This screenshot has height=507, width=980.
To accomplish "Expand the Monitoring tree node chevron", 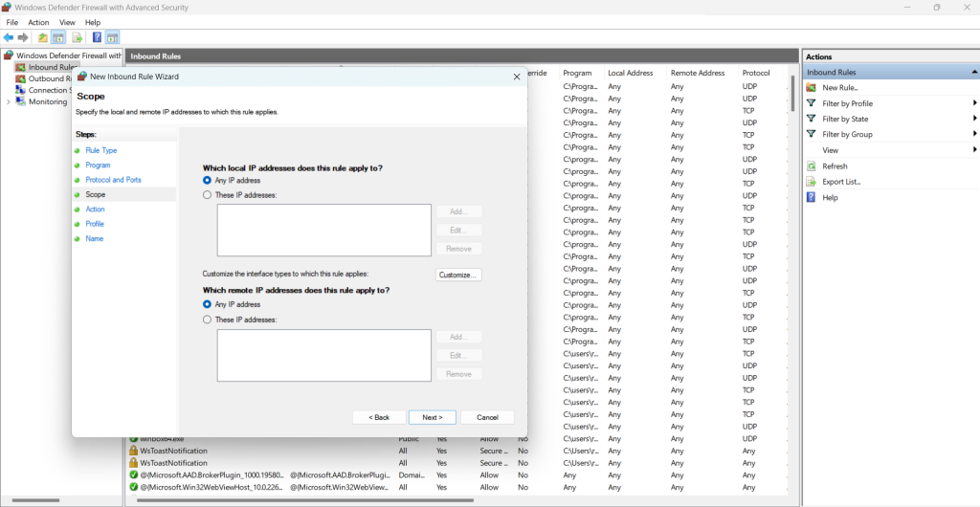I will pos(8,101).
